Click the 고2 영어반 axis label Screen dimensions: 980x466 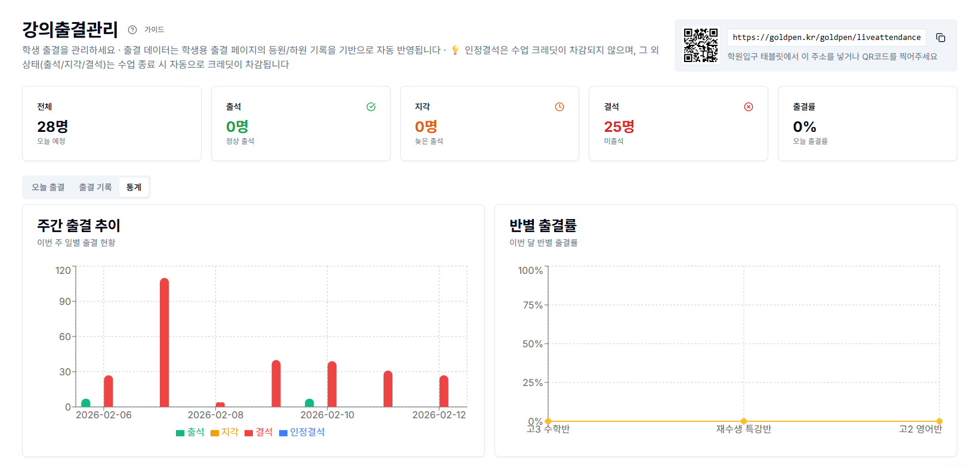click(x=920, y=429)
